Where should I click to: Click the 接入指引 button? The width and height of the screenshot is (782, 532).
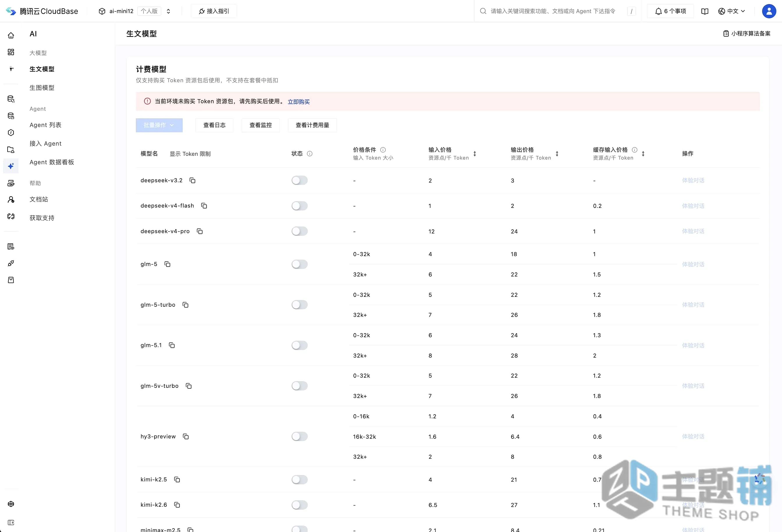pos(214,11)
